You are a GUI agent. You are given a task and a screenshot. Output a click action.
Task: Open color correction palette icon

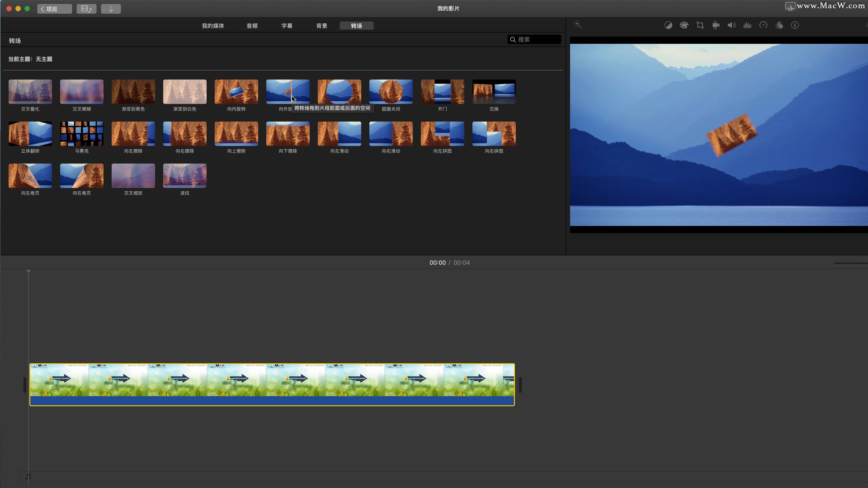pos(684,25)
